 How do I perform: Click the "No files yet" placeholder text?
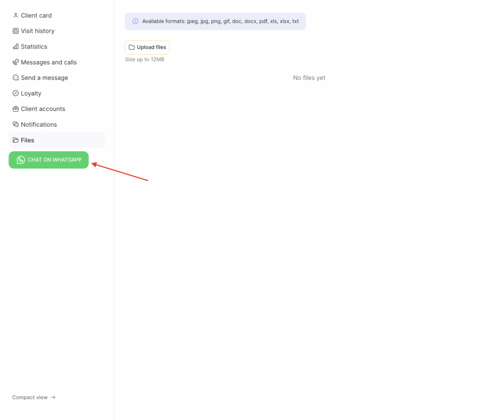pos(309,78)
